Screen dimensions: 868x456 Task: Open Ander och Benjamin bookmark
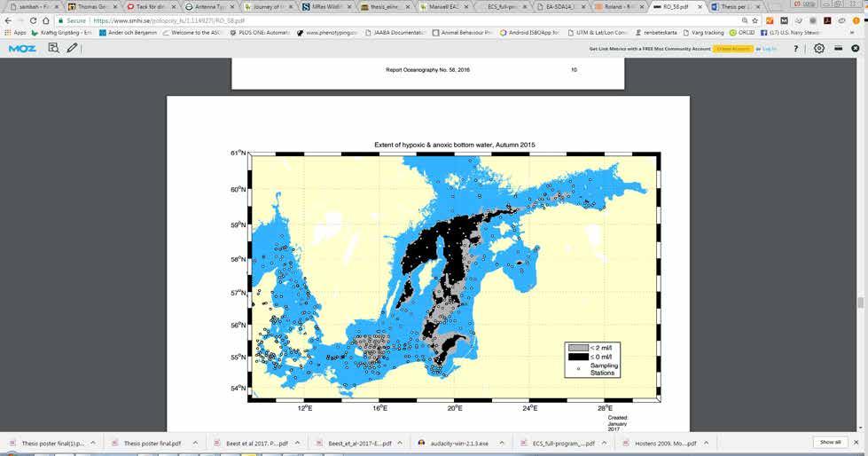[x=128, y=33]
